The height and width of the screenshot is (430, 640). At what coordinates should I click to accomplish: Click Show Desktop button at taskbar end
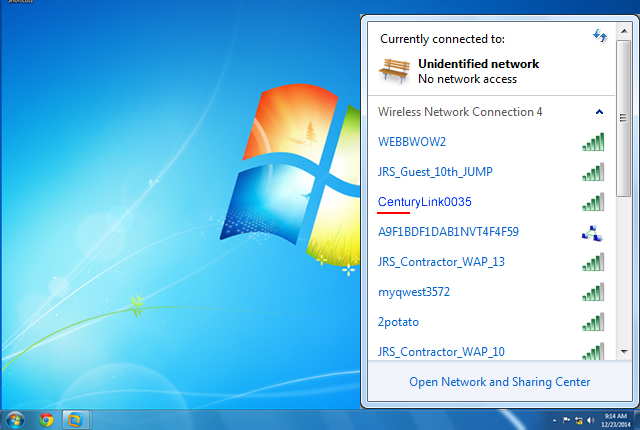637,420
